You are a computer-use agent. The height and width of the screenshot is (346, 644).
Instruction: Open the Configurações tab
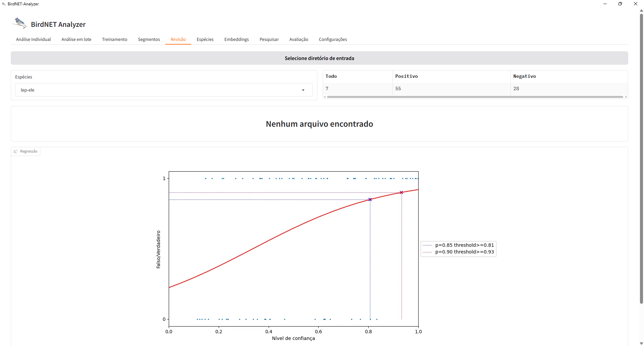(333, 39)
